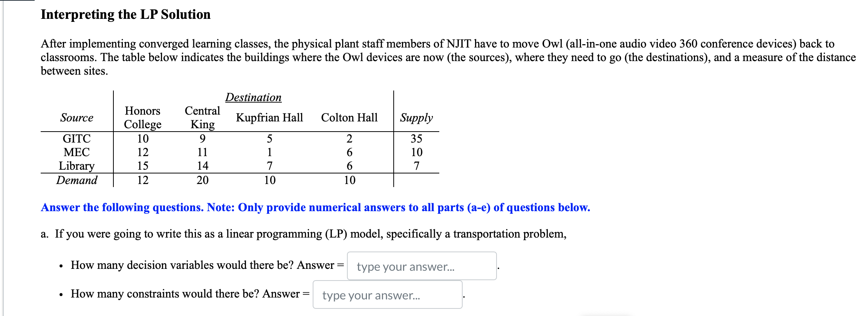The height and width of the screenshot is (316, 868).
Task: Click the Honors College column header
Action: click(x=142, y=118)
